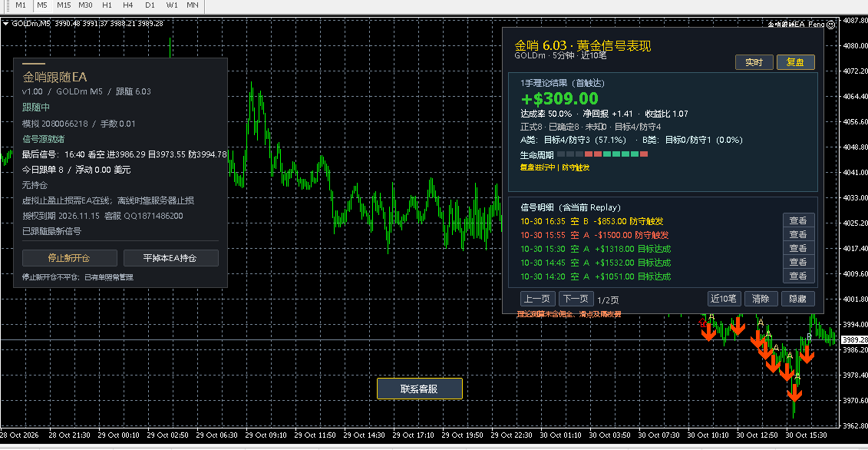
Task: Go to 下一页 of the signal list
Action: [576, 299]
